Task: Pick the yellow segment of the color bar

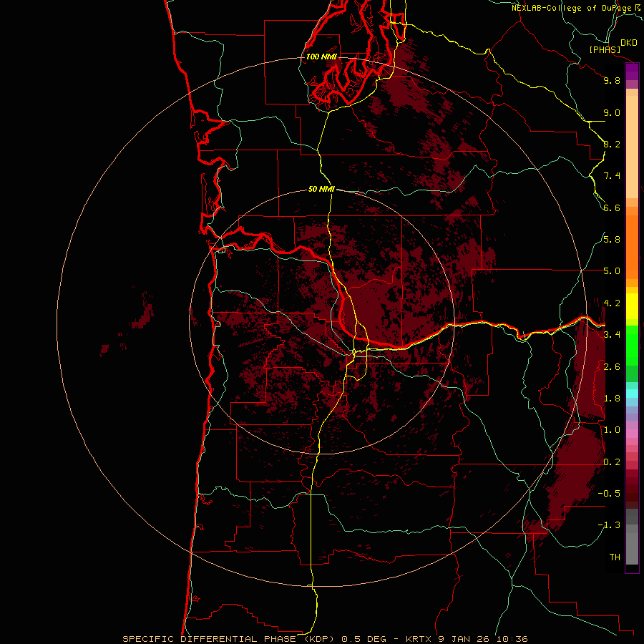Action: (632, 306)
